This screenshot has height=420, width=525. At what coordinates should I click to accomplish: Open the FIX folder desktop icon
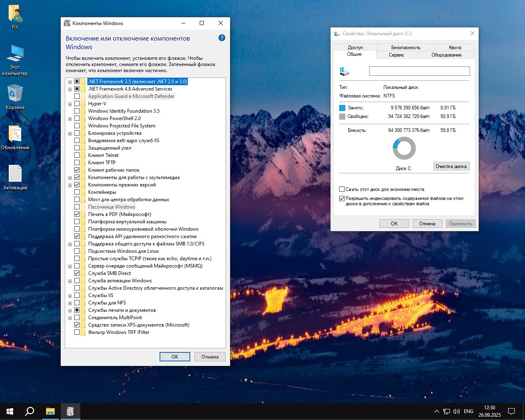[15, 17]
